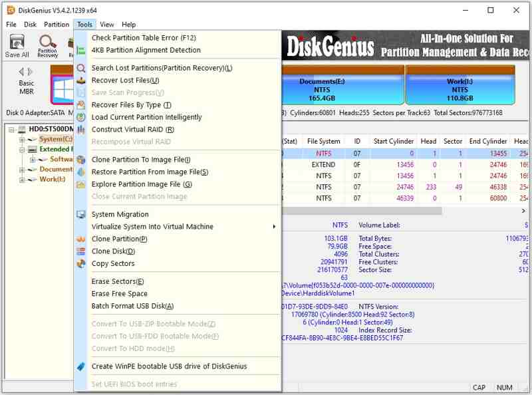Open the View menu

[106, 24]
